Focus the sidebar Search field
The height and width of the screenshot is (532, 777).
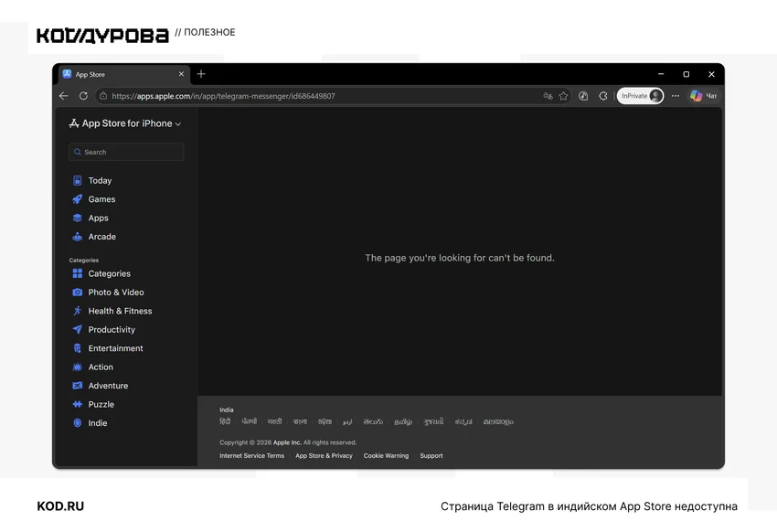tap(126, 152)
